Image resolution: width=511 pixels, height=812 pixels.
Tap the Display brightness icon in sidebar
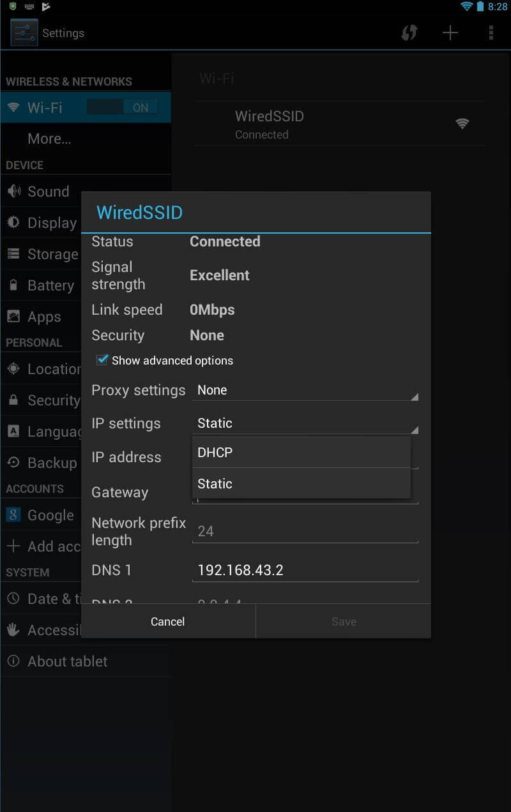click(x=13, y=222)
